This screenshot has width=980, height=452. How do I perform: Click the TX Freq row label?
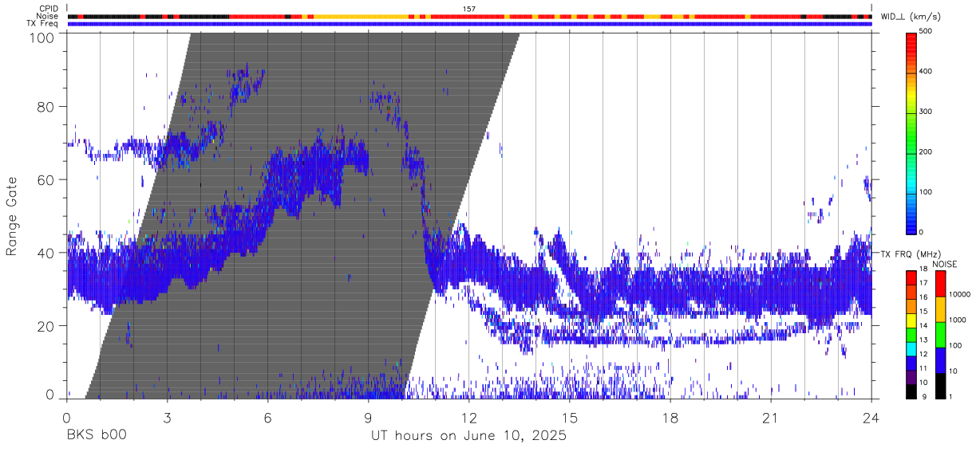(42, 24)
